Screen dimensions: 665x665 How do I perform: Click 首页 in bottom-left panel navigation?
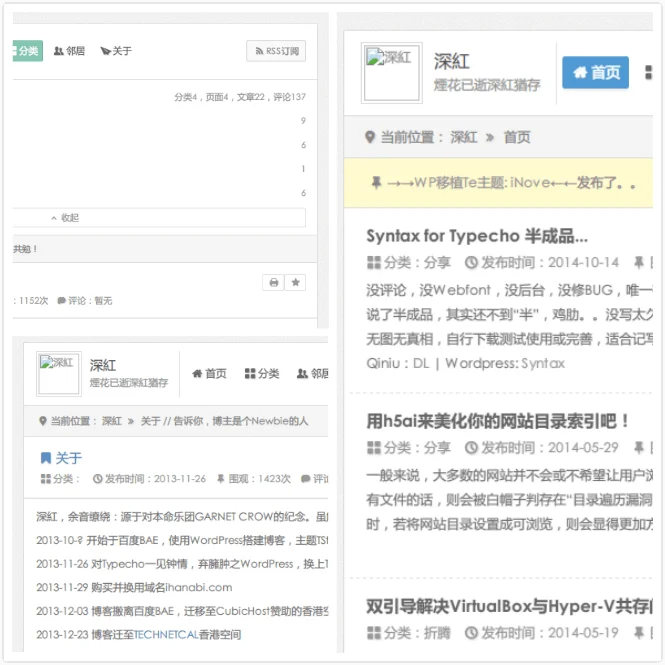(209, 374)
